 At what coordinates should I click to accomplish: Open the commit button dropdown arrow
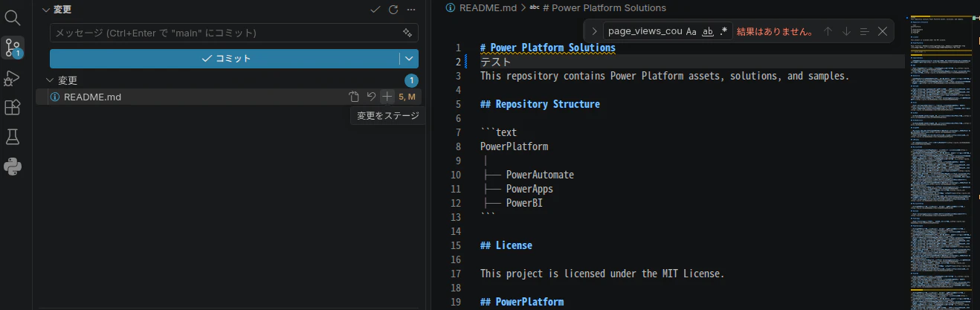click(409, 58)
